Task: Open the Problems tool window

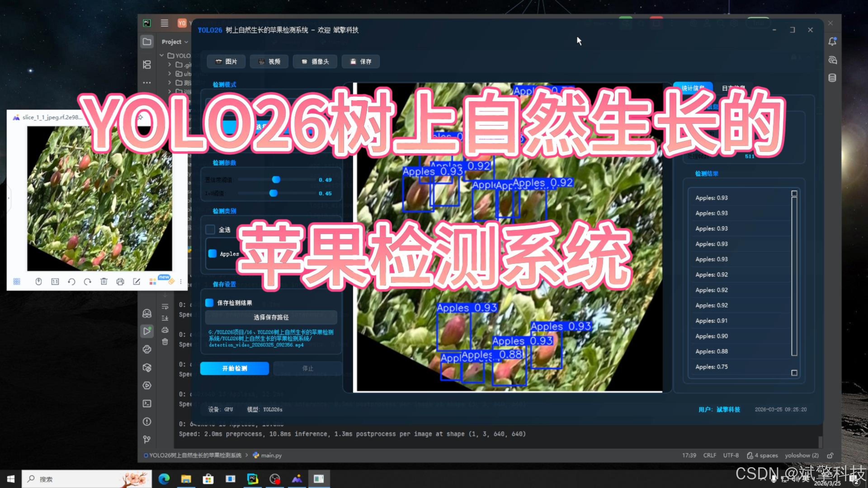Action: [x=147, y=421]
